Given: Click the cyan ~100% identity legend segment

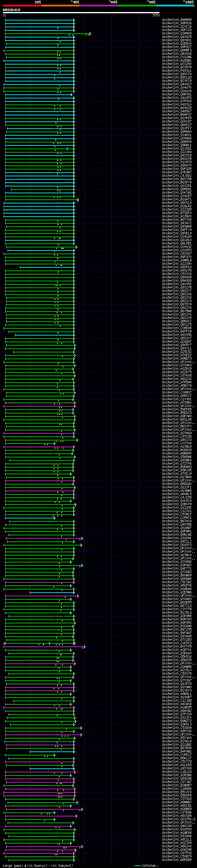Looking at the screenshot, I should pos(175,6).
